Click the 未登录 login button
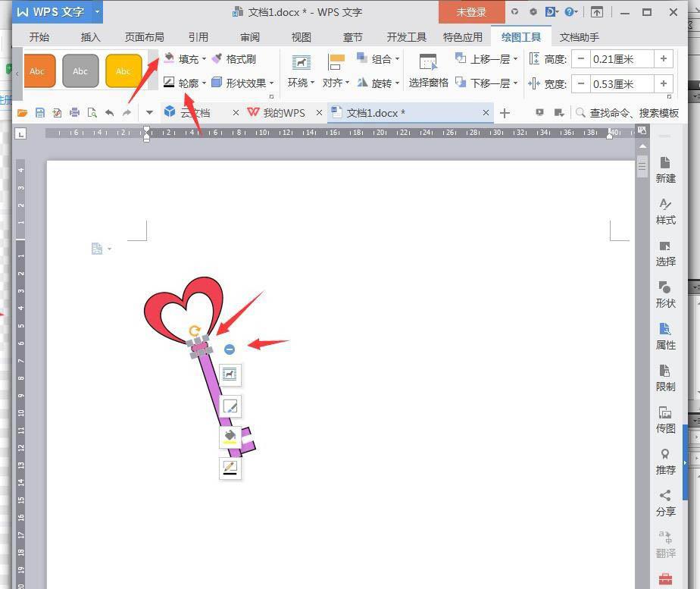The height and width of the screenshot is (589, 700). pyautogui.click(x=470, y=12)
